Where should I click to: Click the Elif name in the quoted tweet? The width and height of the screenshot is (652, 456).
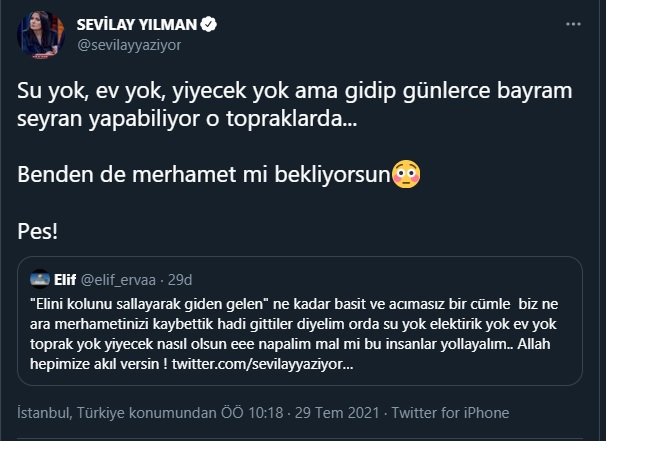click(x=65, y=280)
